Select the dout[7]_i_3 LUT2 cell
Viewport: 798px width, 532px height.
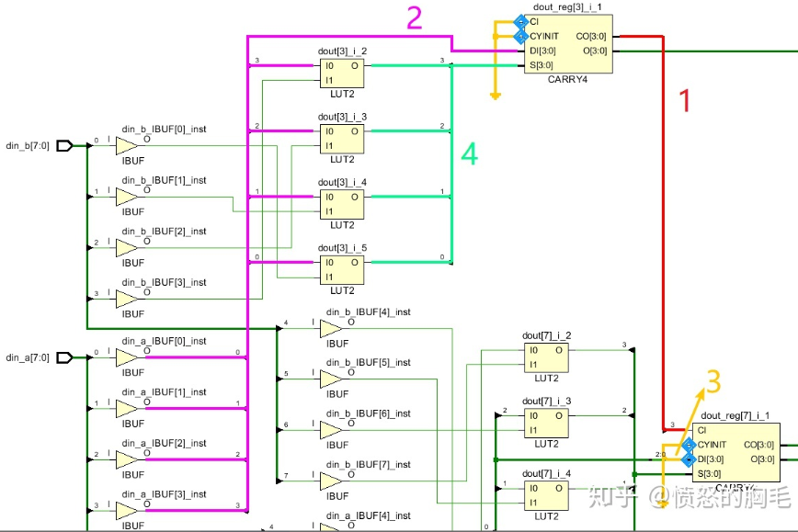pyautogui.click(x=545, y=421)
